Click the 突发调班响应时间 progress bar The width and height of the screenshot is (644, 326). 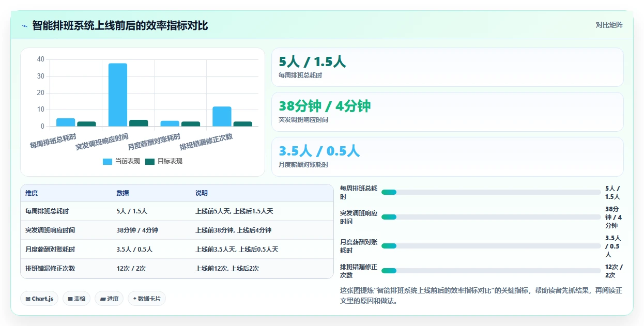[x=491, y=217]
